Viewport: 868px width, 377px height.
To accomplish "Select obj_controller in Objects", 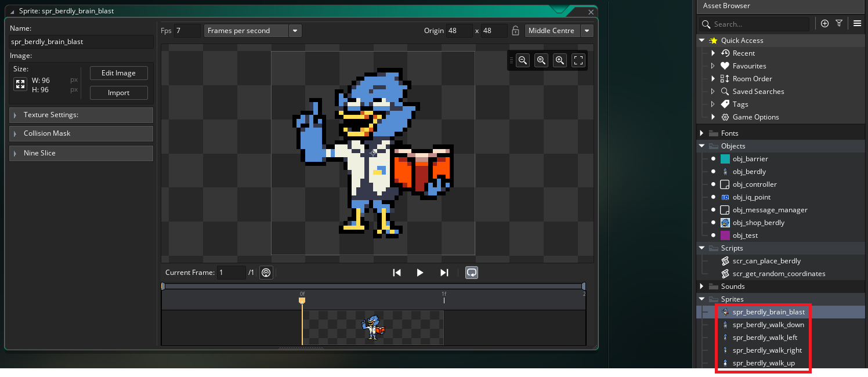I will click(x=754, y=184).
